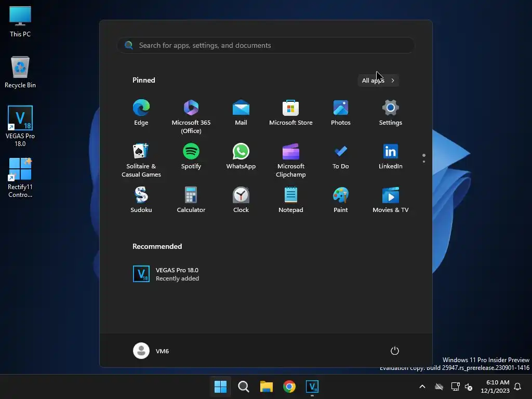Viewport: 532px width, 399px height.
Task: Open WhatsApp
Action: click(241, 156)
